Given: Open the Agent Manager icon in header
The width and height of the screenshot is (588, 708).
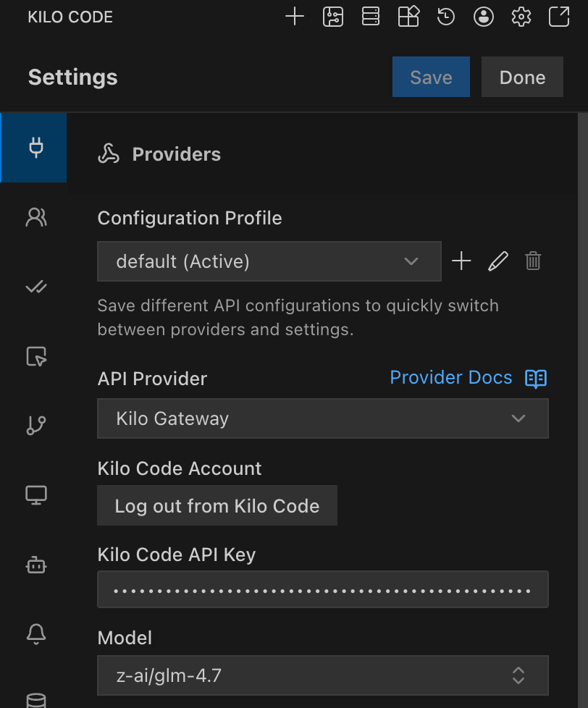Looking at the screenshot, I should 333,17.
